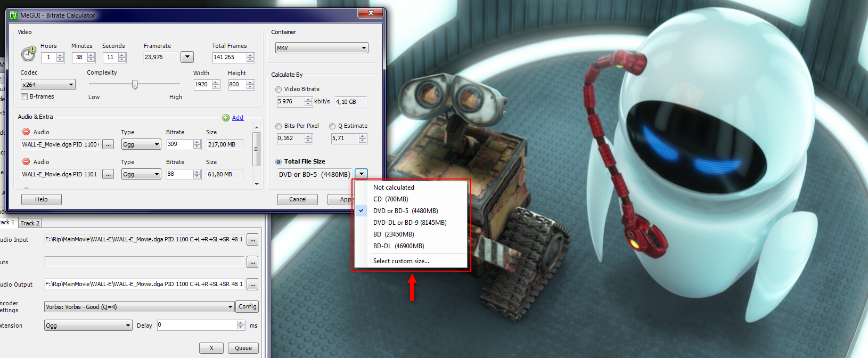This screenshot has height=358, width=868.
Task: Click the clock icon in the Video section
Action: click(28, 54)
